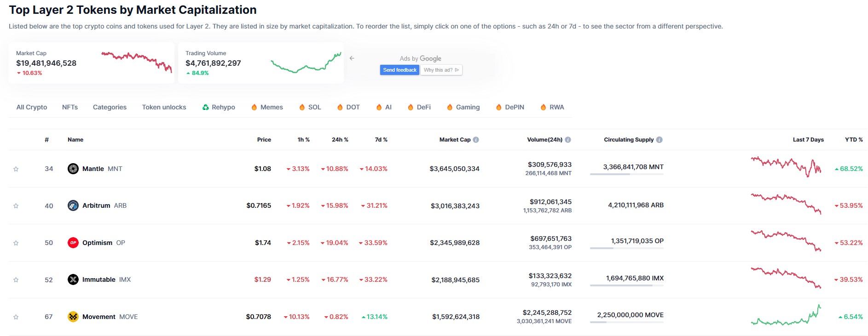
Task: Select the DePIN category label
Action: pos(515,107)
